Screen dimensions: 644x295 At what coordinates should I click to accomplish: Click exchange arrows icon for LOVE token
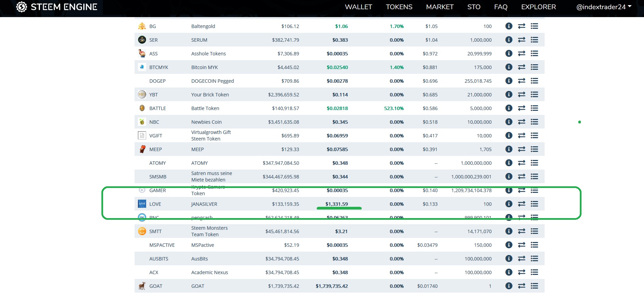click(x=521, y=204)
